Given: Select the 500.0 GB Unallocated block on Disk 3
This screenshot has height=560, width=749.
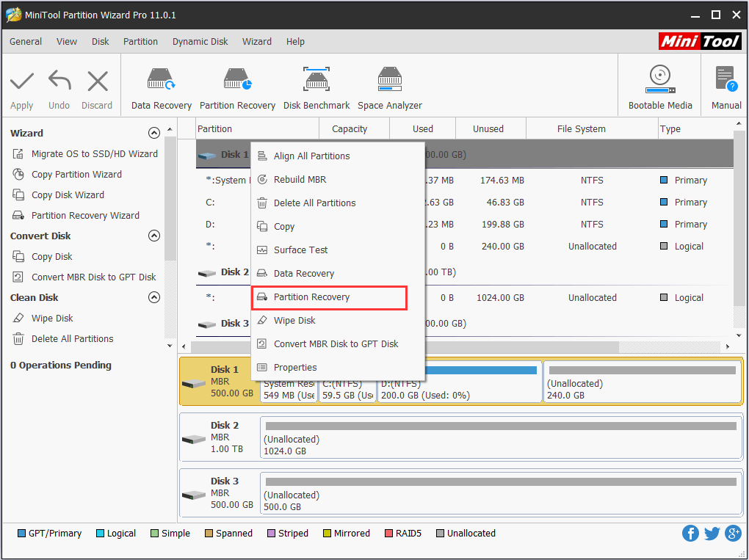Looking at the screenshot, I should pos(501,494).
